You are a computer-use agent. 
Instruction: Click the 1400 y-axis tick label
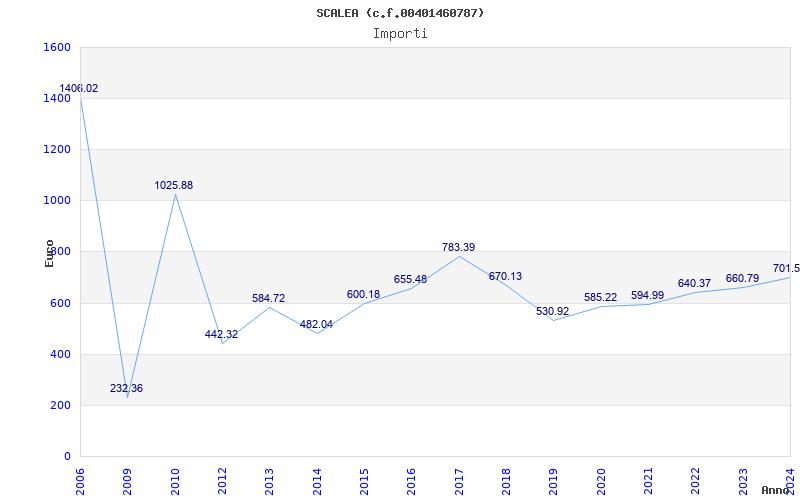coord(57,98)
